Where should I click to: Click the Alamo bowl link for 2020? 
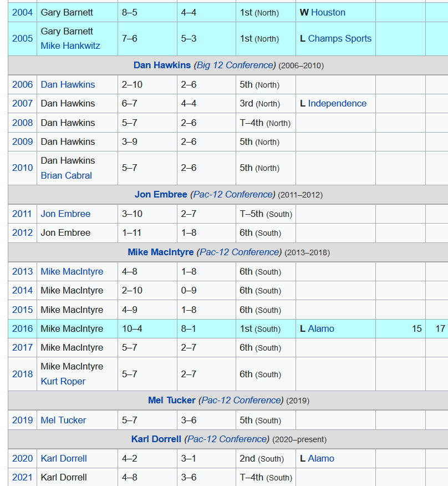pyautogui.click(x=321, y=458)
